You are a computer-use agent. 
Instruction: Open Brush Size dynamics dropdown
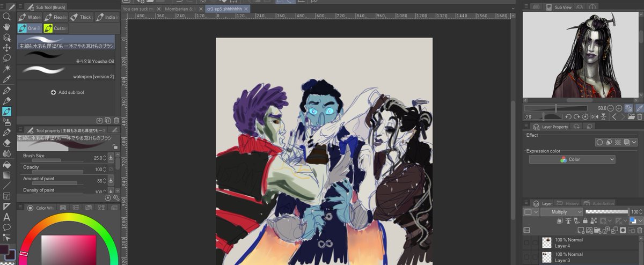111,158
